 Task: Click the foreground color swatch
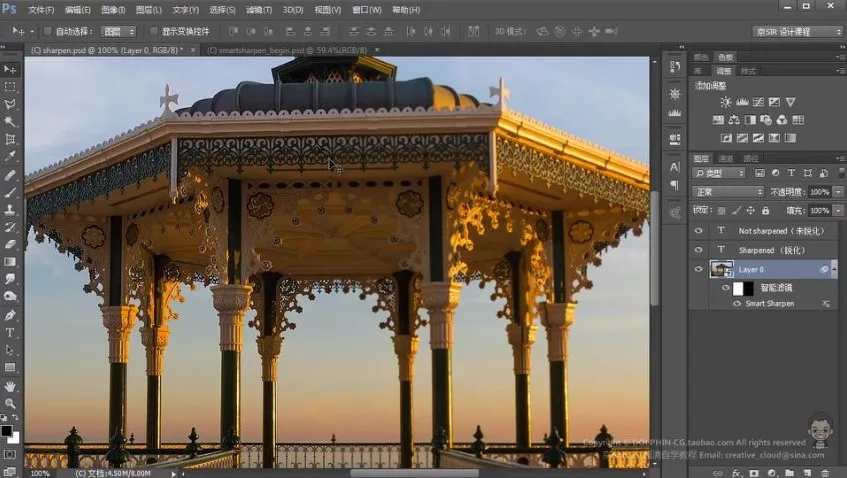pos(6,430)
